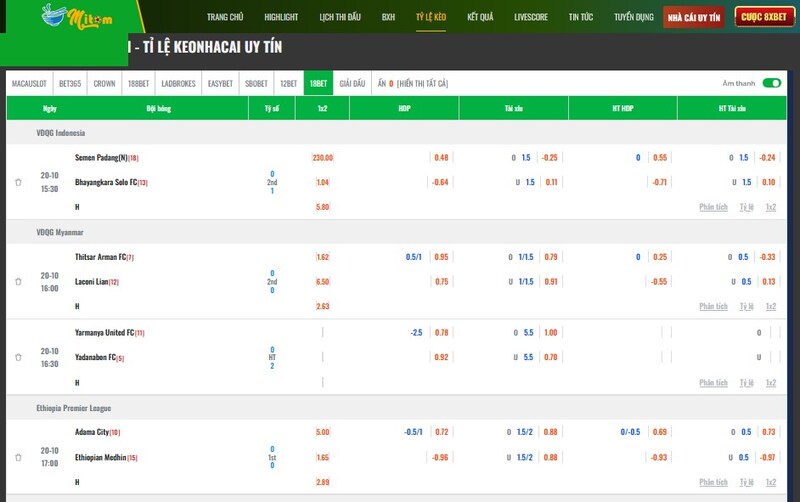Click the Hiển Thị Tất Cả link
Screen dimensions: 800x502
click(424, 84)
